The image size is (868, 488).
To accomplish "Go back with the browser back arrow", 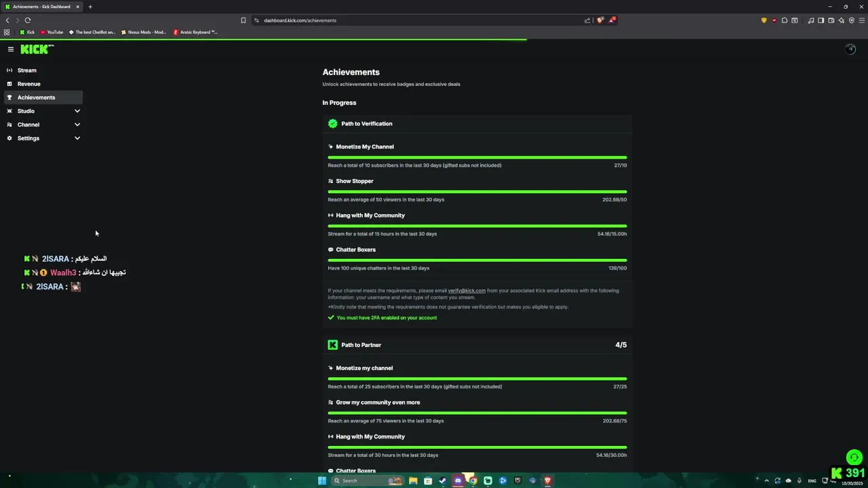I will 7,20.
